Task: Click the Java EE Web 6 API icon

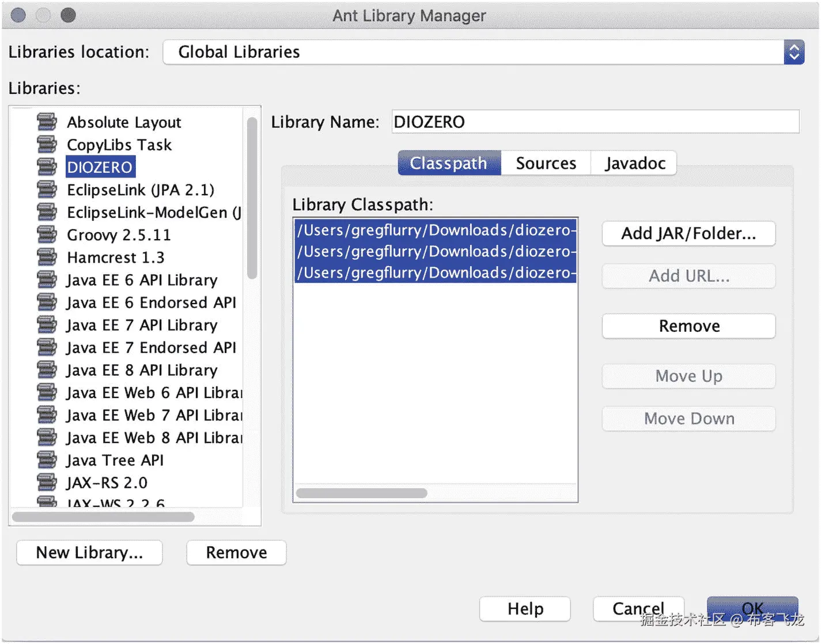Action: 47,392
